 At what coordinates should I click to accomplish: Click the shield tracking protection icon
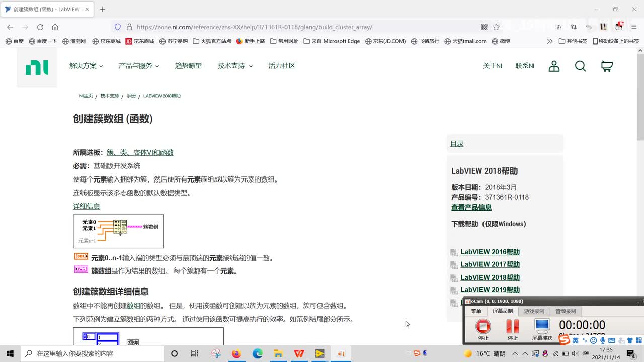(118, 27)
